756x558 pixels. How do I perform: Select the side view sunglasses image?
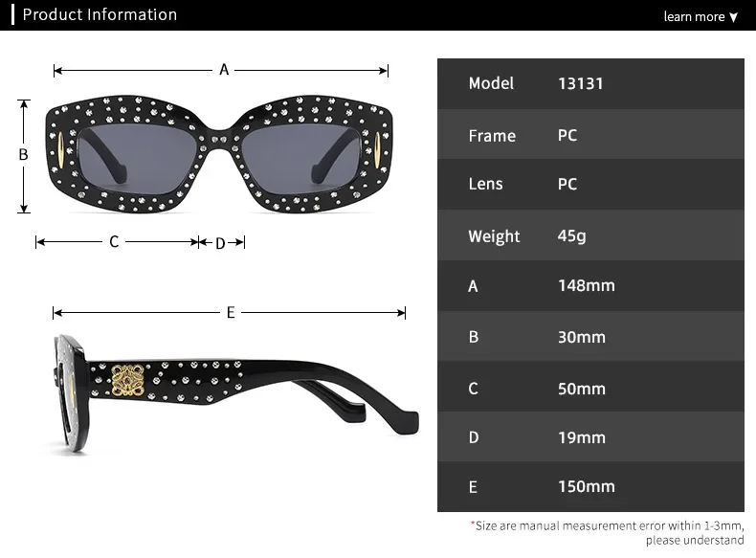[235, 393]
